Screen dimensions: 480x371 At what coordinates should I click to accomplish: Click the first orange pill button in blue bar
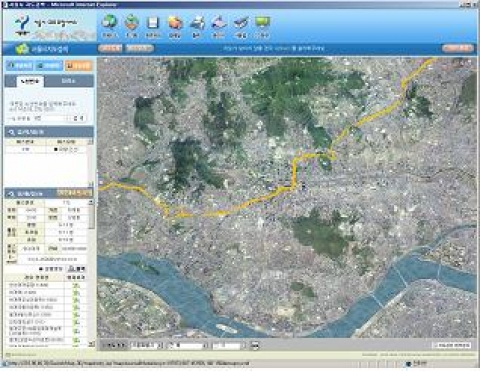(110, 48)
